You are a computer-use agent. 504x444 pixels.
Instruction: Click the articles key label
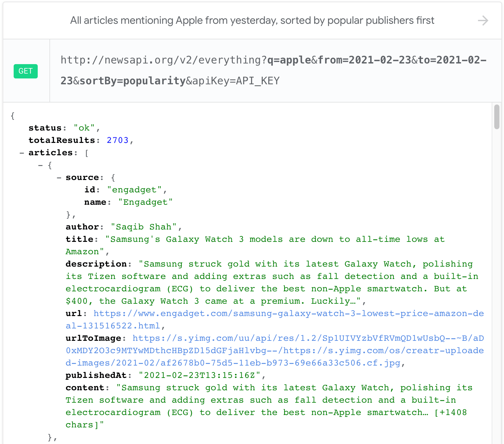tap(51, 153)
